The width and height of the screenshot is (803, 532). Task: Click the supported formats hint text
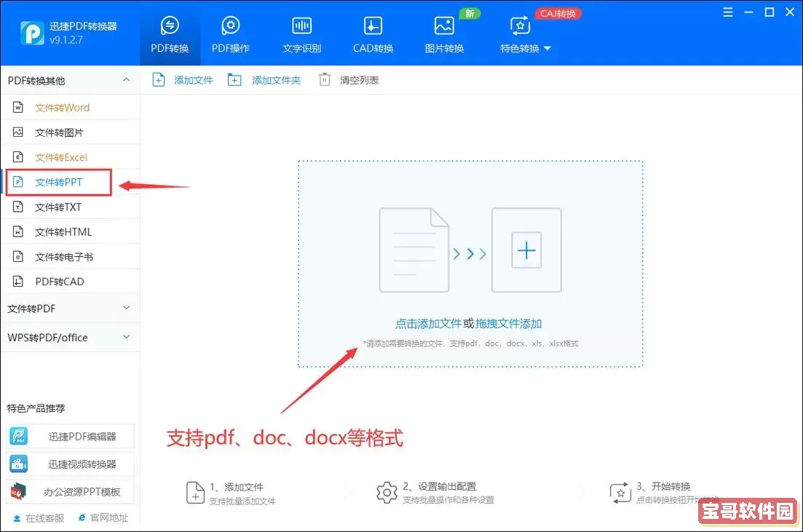[470, 344]
